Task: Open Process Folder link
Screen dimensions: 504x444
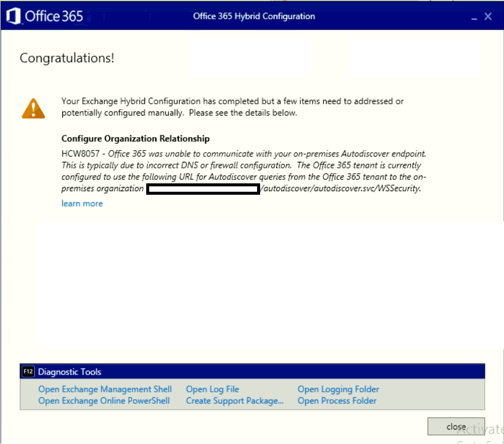Action: pyautogui.click(x=337, y=401)
